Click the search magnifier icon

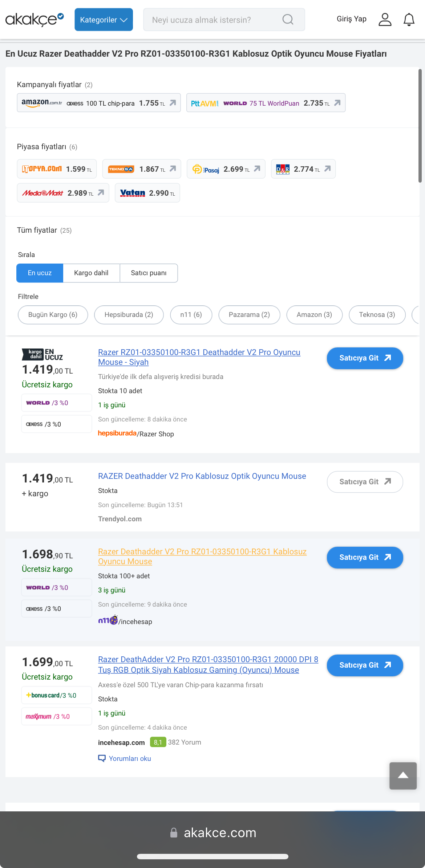tap(288, 20)
